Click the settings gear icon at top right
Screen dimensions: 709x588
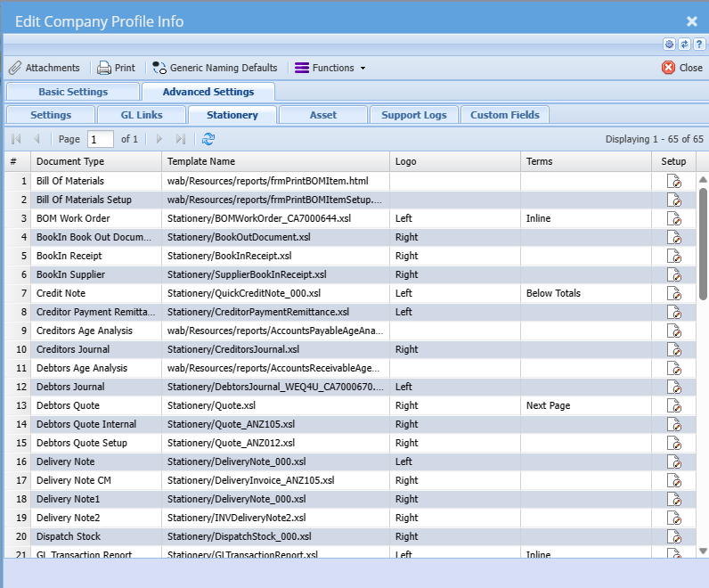(x=669, y=44)
